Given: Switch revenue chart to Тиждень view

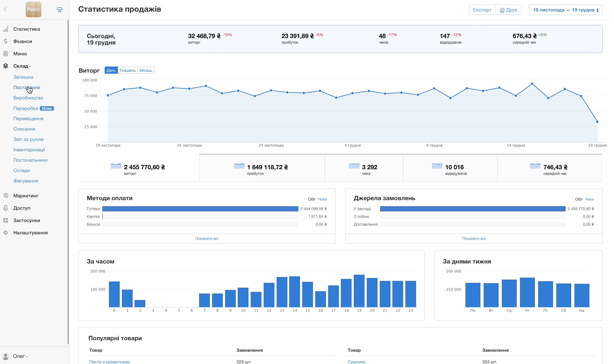Looking at the screenshot, I should pyautogui.click(x=127, y=70).
